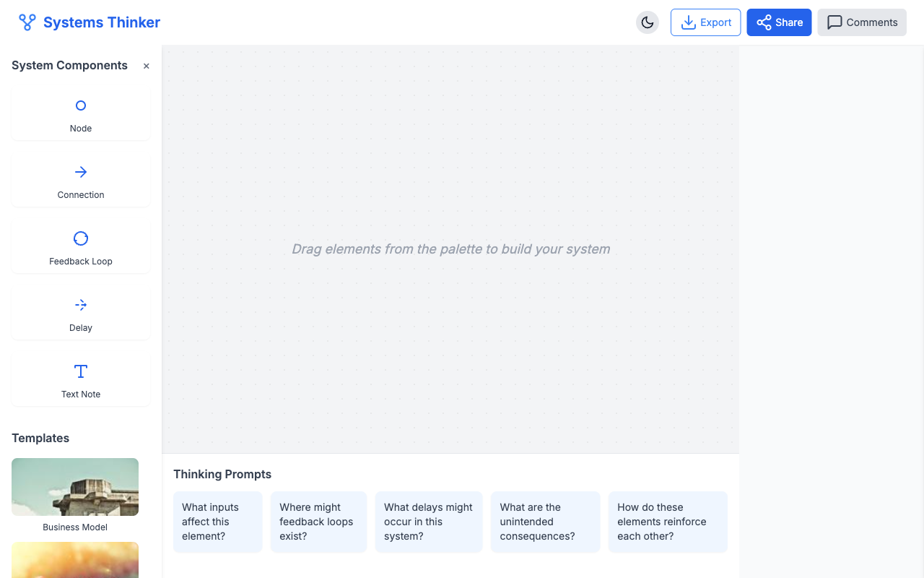This screenshot has width=924, height=578.
Task: Toggle dark mode with the moon icon
Action: point(647,22)
